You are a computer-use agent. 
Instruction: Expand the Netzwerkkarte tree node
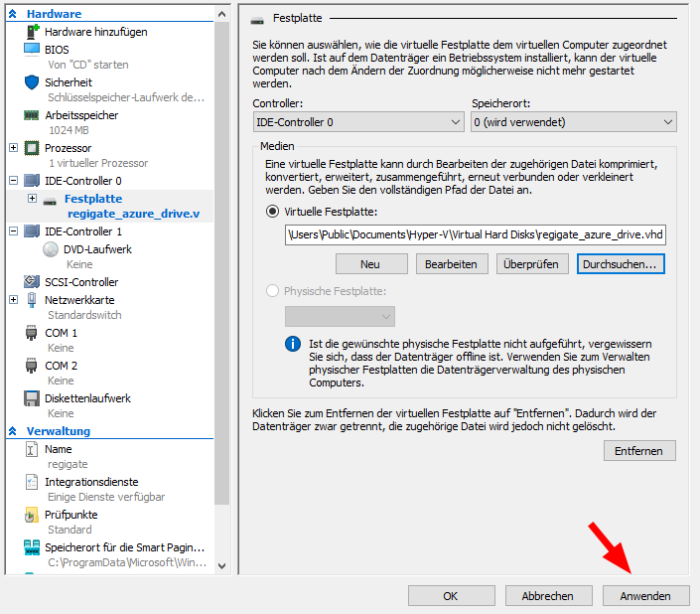coord(13,299)
